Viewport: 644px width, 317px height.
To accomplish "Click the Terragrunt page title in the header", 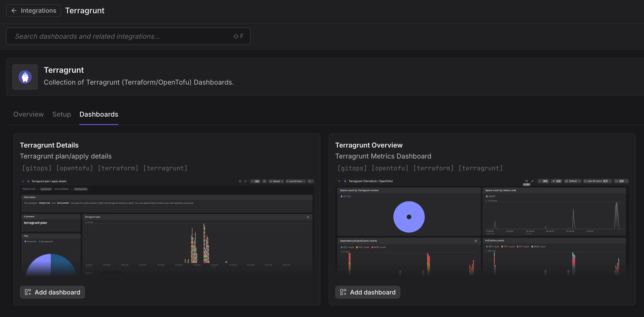I will tap(85, 11).
